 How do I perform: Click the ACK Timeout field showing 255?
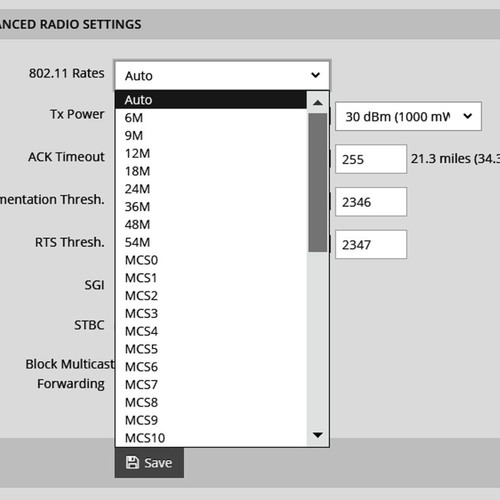[x=371, y=159]
